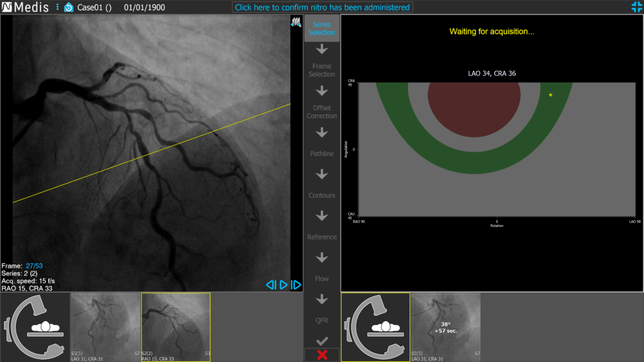Image resolution: width=644 pixels, height=362 pixels.
Task: Open the frames overlay icon on the angiogram
Action: 296,23
